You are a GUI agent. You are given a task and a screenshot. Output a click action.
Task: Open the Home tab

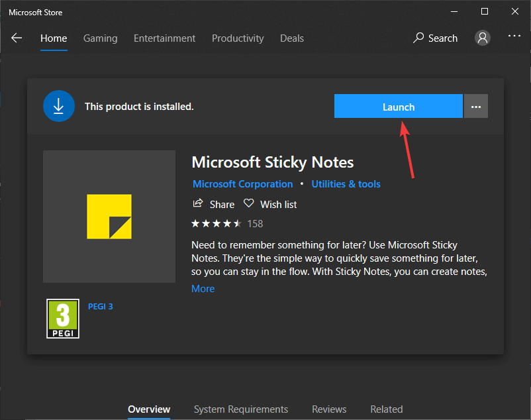[54, 38]
